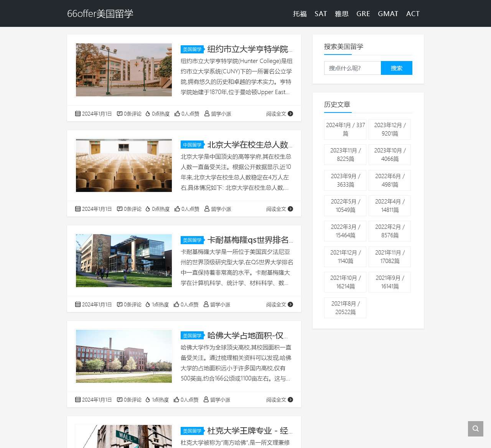Click the author icon on 哈佛大学占地面积 post
The width and height of the screenshot is (491, 448).
[206, 400]
